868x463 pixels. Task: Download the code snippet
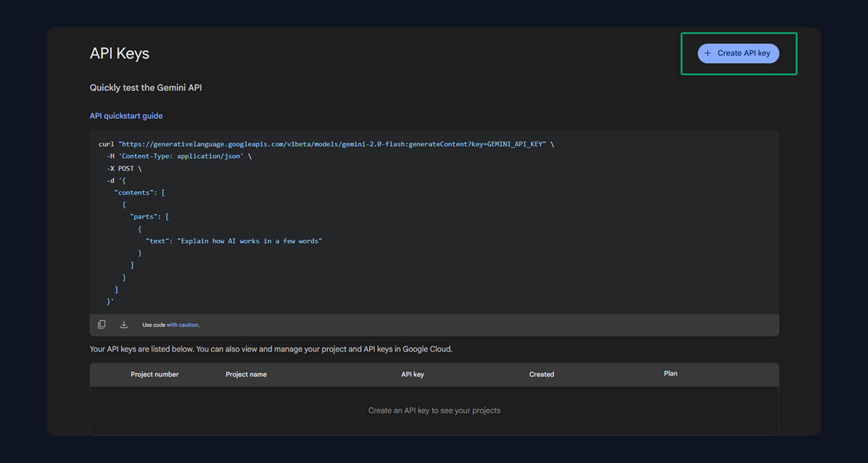tap(124, 325)
